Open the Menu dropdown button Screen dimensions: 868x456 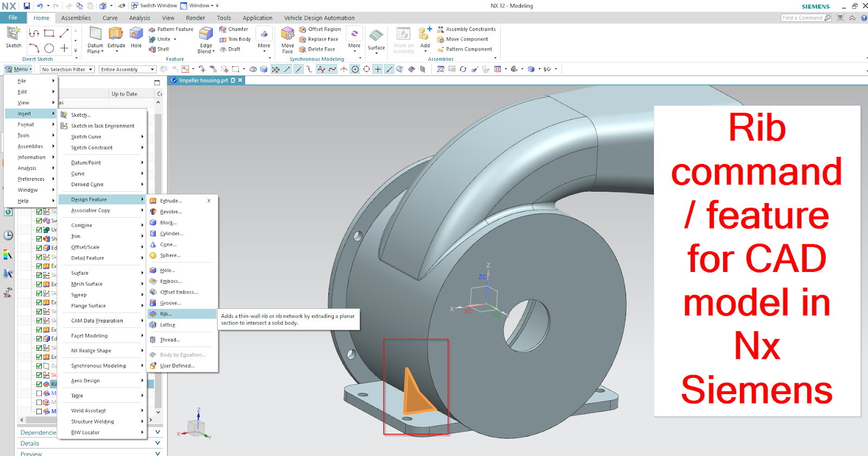(x=19, y=69)
